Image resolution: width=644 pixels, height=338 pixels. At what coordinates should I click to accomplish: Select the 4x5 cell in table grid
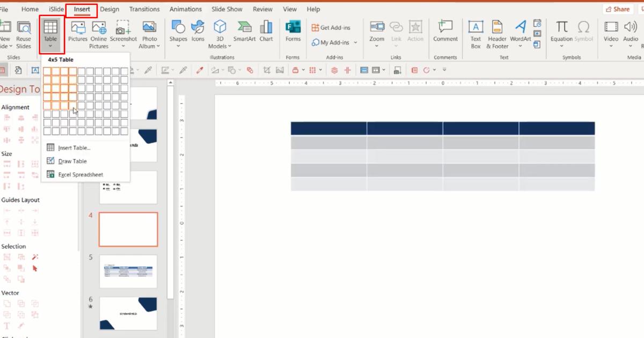(72, 105)
